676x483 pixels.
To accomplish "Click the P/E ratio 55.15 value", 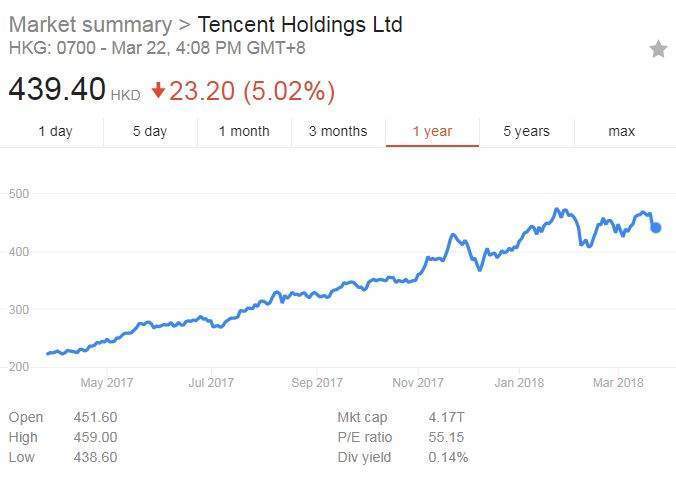I will click(x=446, y=437).
